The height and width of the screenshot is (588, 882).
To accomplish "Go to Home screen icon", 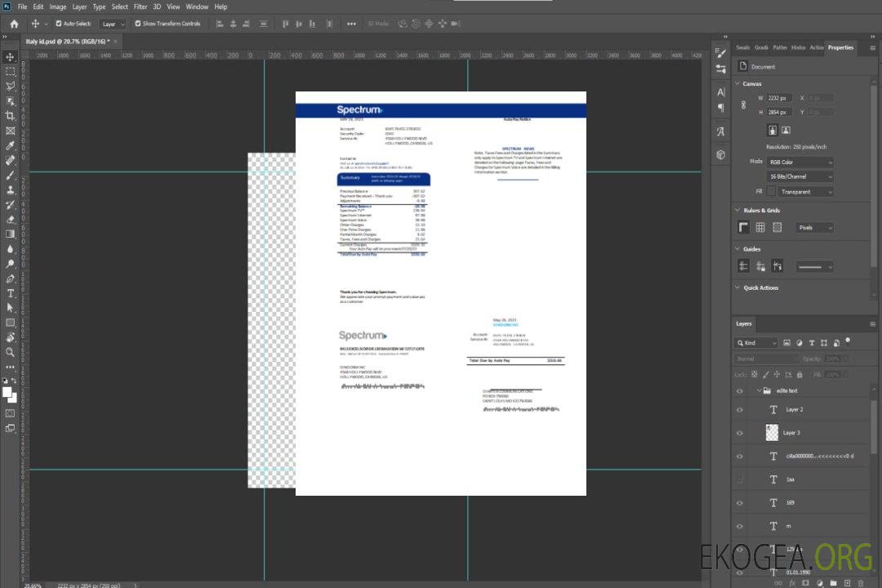I will tap(14, 24).
